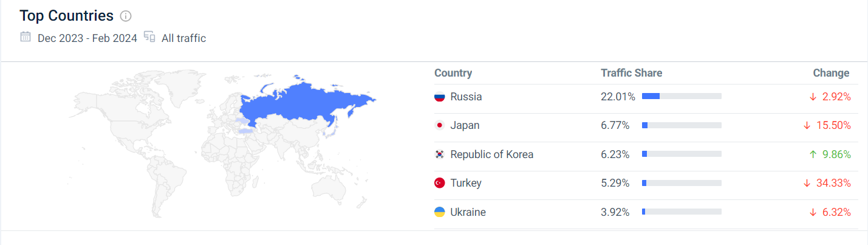Click the red down arrow for Turkey change
Image resolution: width=868 pixels, height=245 pixels.
tap(807, 183)
